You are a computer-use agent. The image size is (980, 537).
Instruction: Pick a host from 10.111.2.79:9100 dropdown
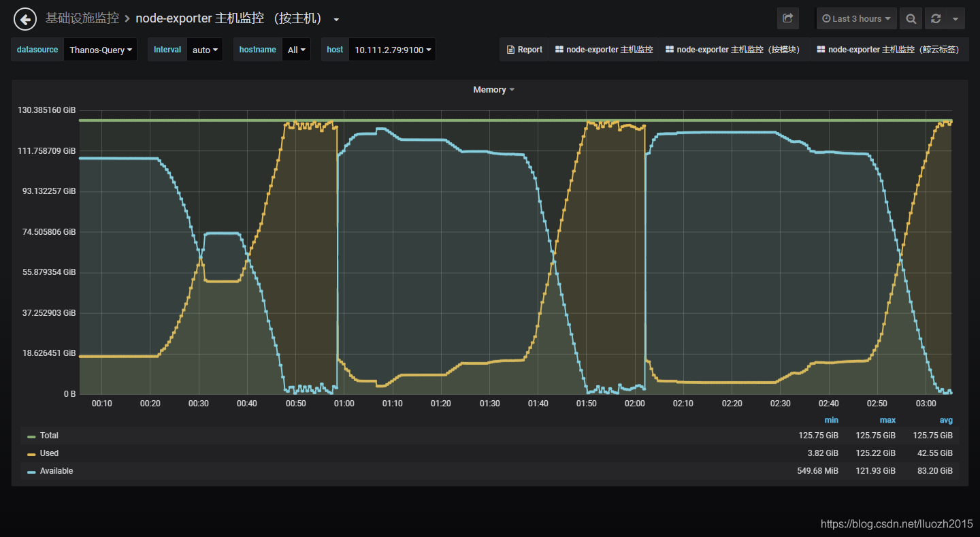[392, 50]
